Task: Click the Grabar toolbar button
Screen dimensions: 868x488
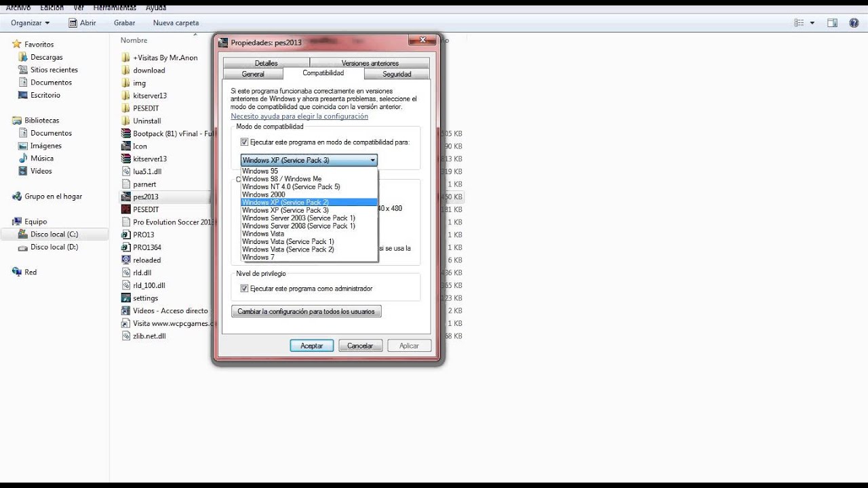Action: click(125, 22)
